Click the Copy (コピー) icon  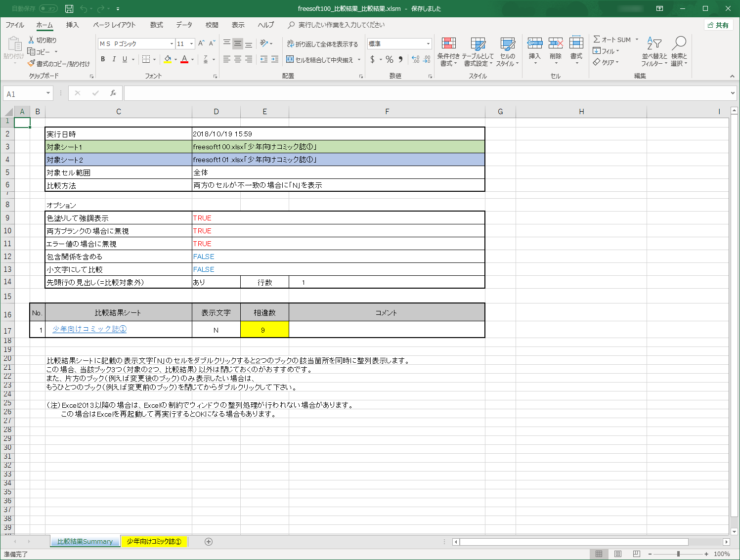(31, 51)
